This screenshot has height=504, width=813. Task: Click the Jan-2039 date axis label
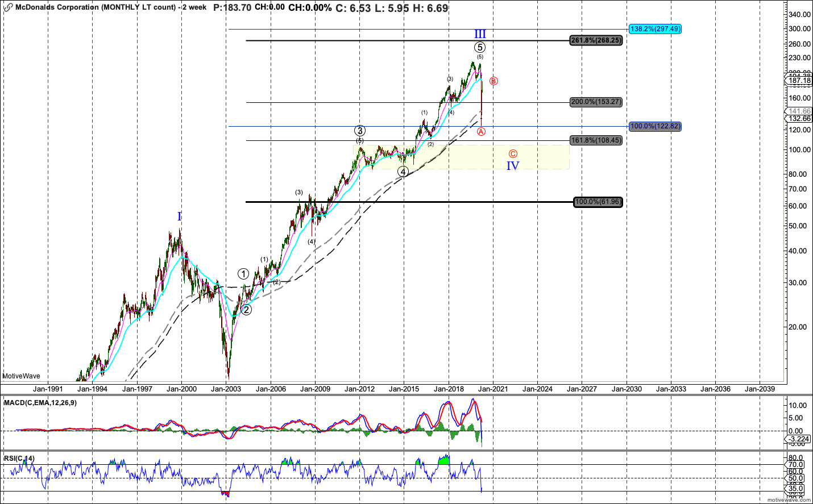(x=760, y=389)
